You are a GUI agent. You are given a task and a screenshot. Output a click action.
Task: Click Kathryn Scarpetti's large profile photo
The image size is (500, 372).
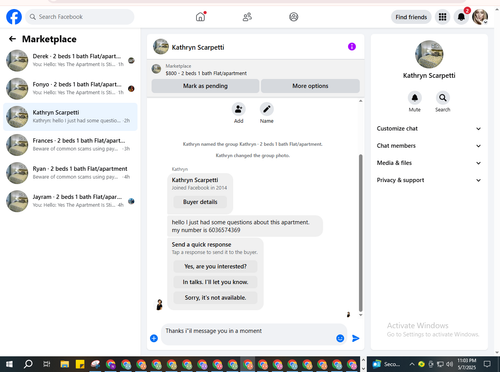[x=429, y=54]
